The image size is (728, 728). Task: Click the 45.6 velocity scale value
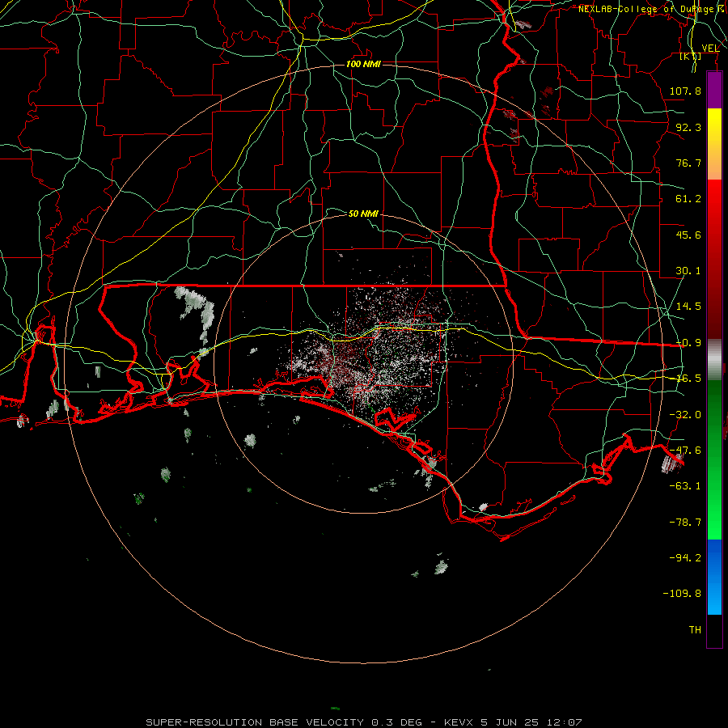(x=688, y=235)
